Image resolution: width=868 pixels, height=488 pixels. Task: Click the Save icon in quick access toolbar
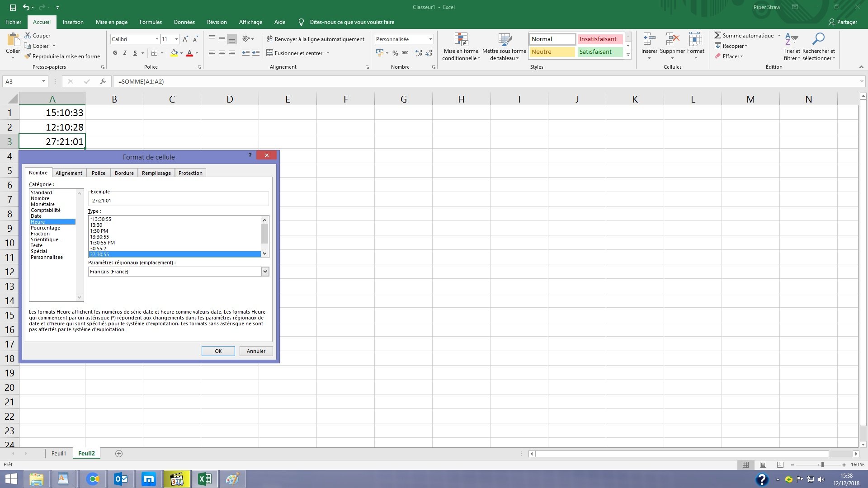[x=13, y=7]
